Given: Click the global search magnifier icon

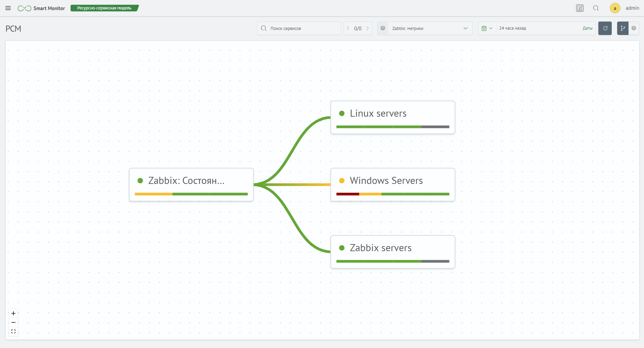Looking at the screenshot, I should click(x=596, y=8).
